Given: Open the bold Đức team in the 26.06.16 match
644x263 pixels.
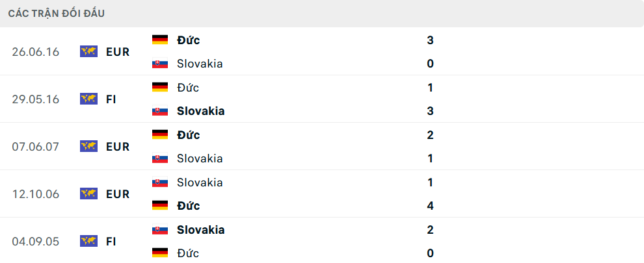Looking at the screenshot, I should pos(188,40).
